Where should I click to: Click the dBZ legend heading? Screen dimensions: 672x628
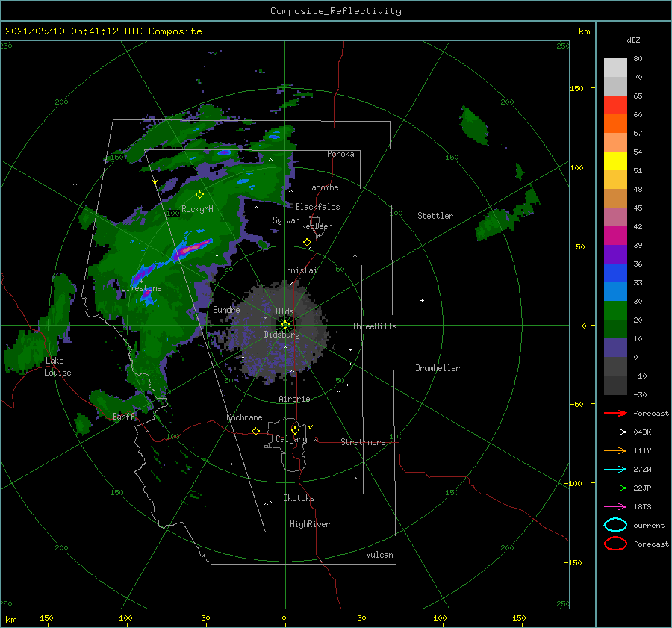click(633, 40)
